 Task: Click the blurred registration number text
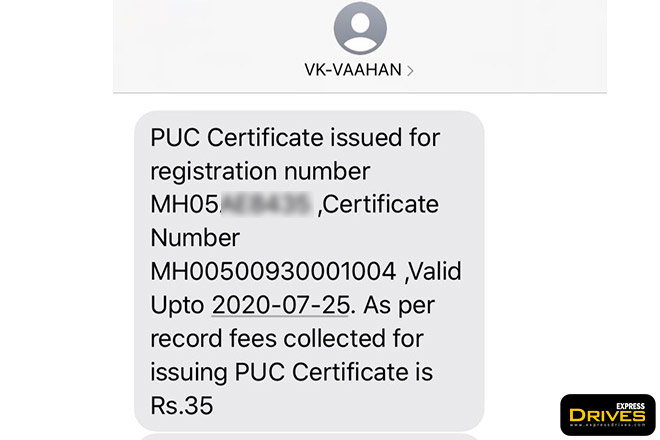(x=266, y=204)
